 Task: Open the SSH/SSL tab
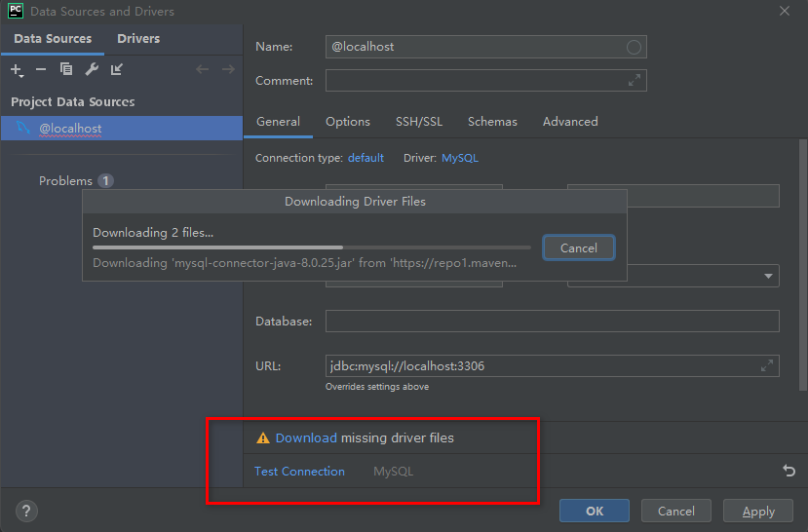pos(419,122)
